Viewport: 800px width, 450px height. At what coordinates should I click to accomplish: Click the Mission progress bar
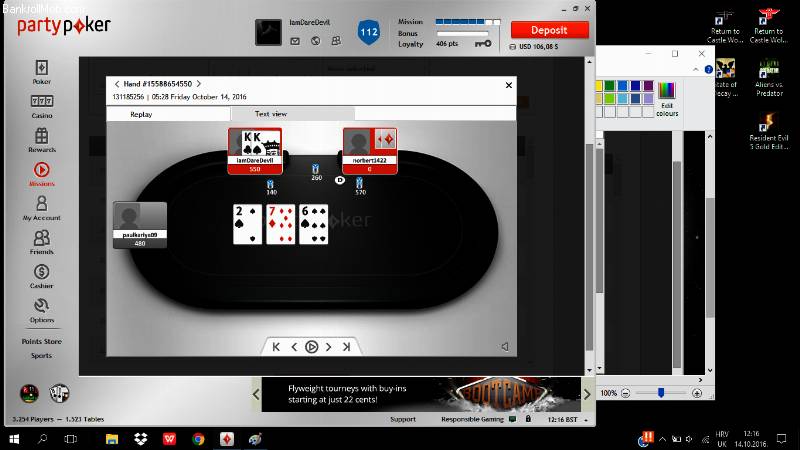coord(468,22)
